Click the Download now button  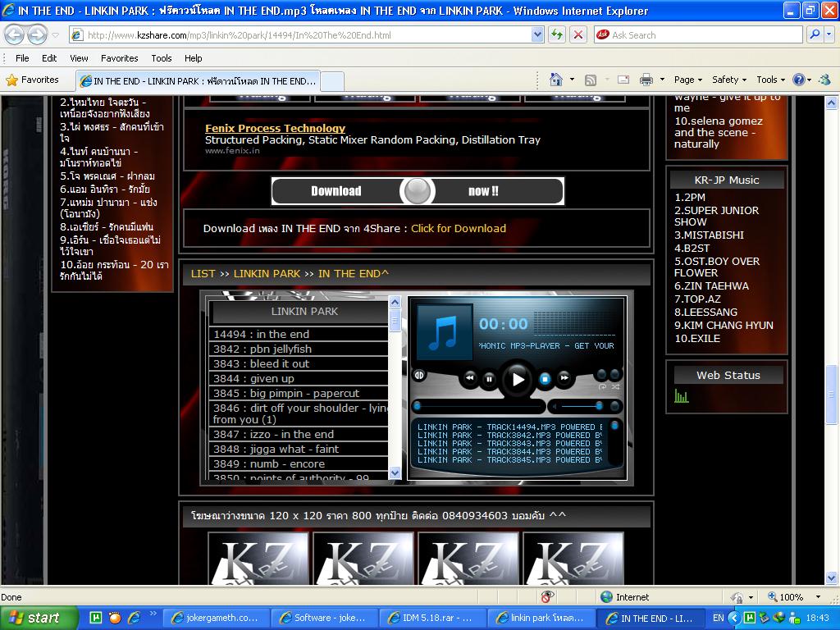click(418, 191)
